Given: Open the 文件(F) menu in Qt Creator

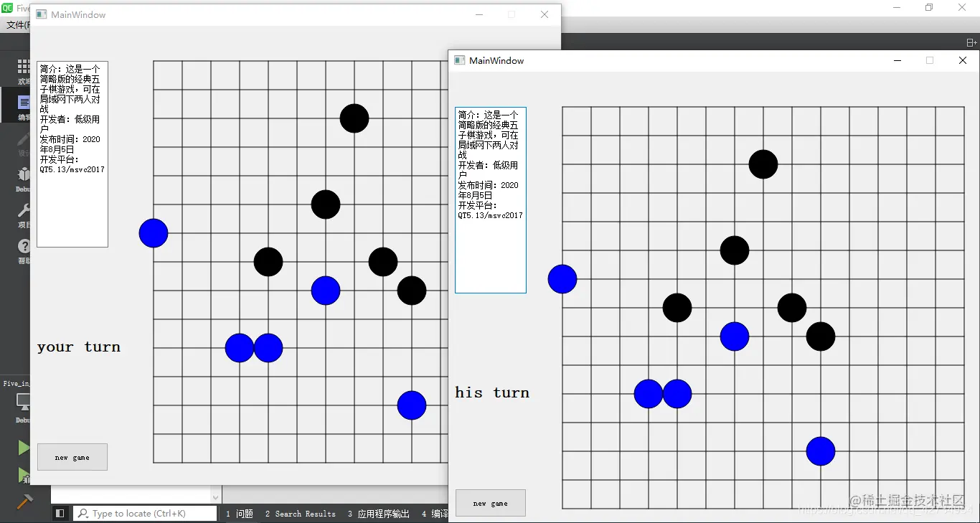Looking at the screenshot, I should point(17,25).
